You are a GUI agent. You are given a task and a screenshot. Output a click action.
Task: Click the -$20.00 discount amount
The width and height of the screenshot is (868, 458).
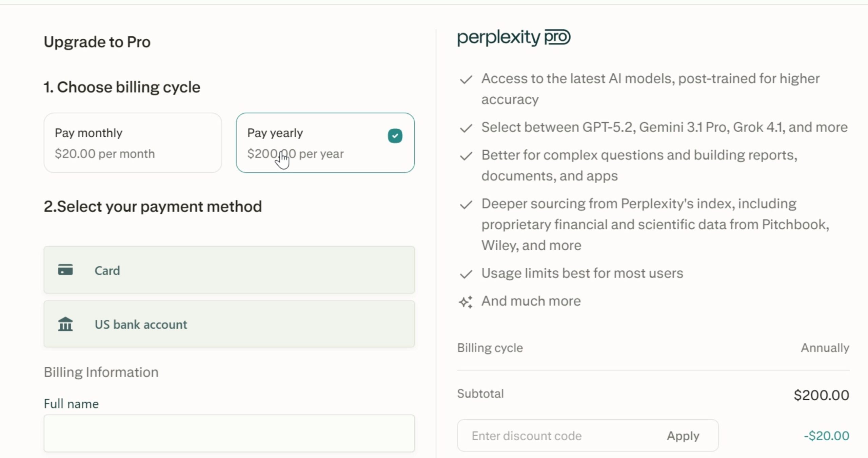tap(826, 436)
